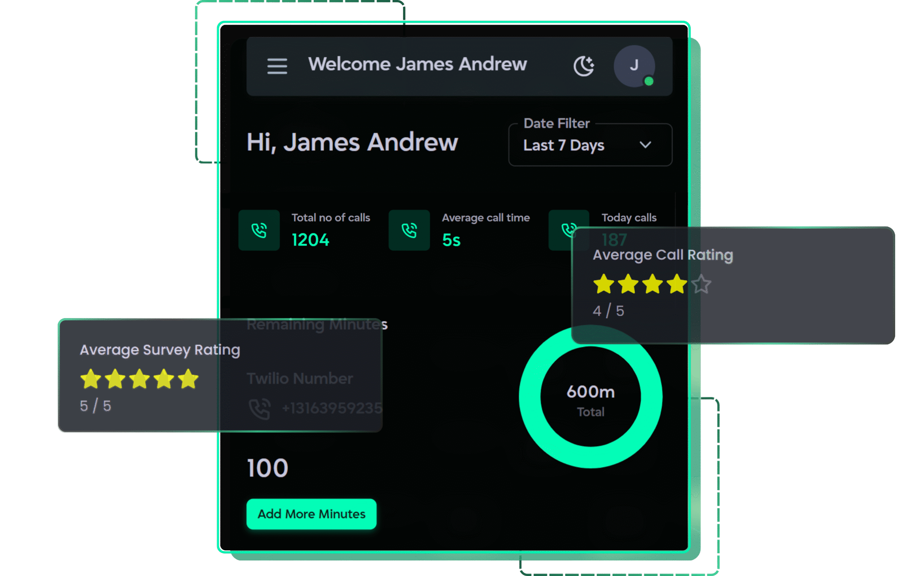Click the Twilio number +13163959235

332,408
